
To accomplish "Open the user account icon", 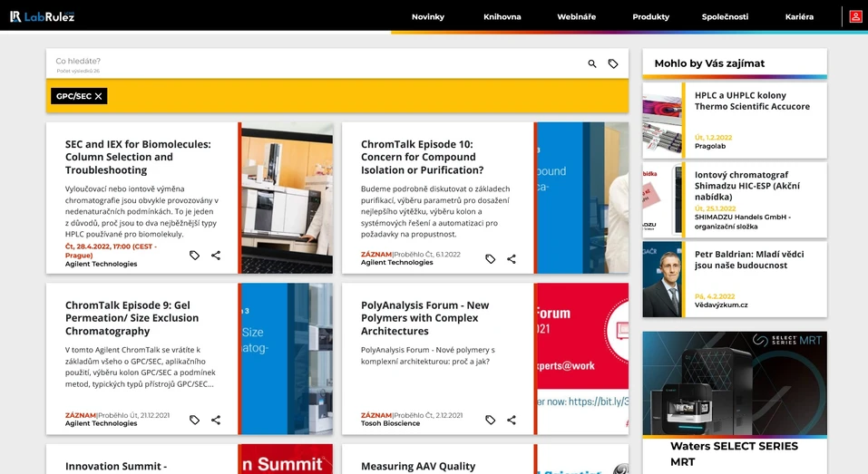I will [855, 16].
